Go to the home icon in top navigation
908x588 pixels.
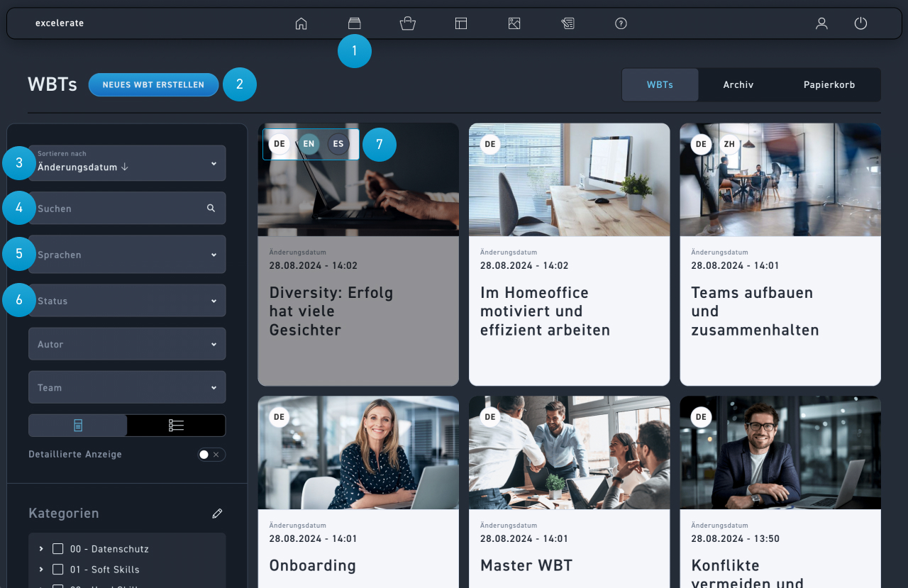point(301,23)
